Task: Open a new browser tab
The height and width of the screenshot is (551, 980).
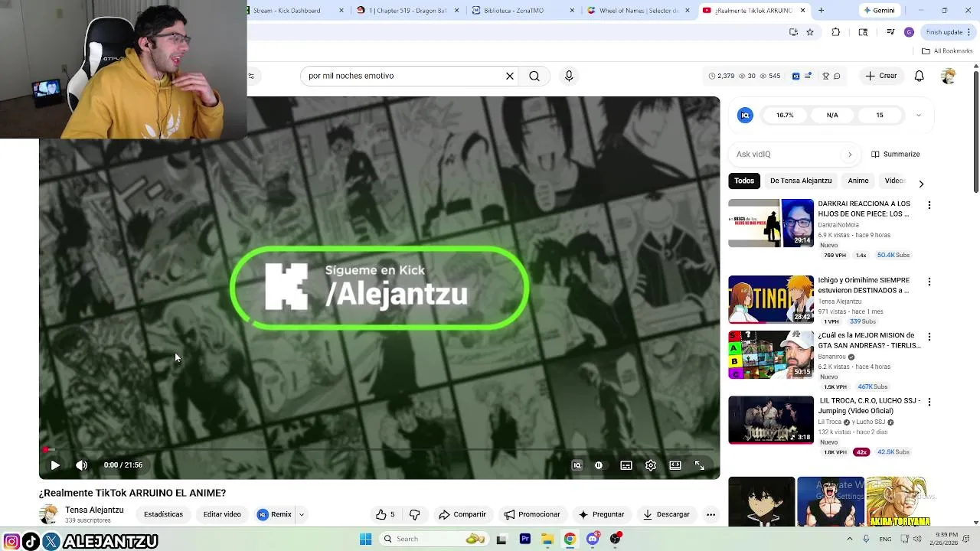Action: 821,11
